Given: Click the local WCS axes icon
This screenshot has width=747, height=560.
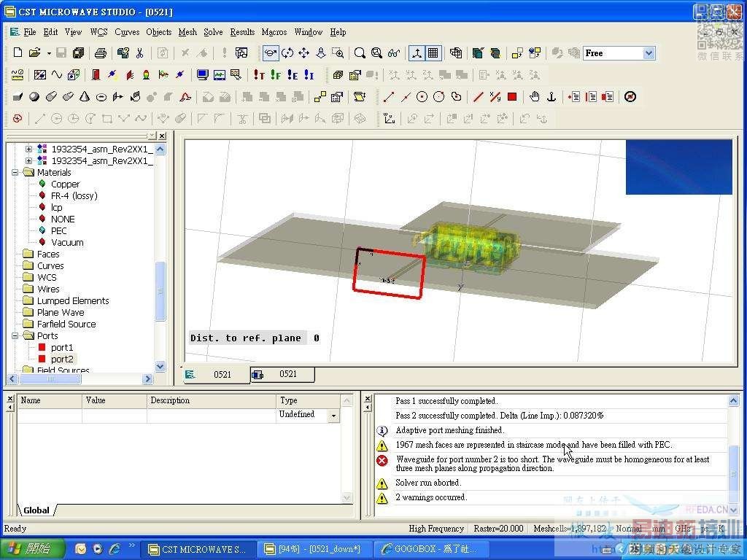Looking at the screenshot, I should pos(390,119).
